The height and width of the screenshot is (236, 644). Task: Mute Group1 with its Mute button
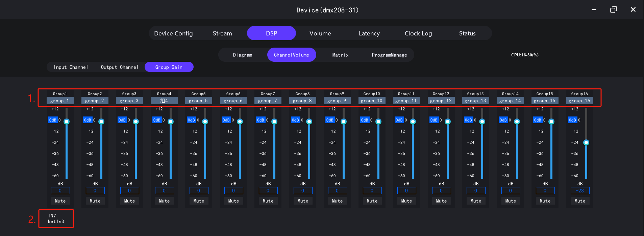click(x=60, y=201)
